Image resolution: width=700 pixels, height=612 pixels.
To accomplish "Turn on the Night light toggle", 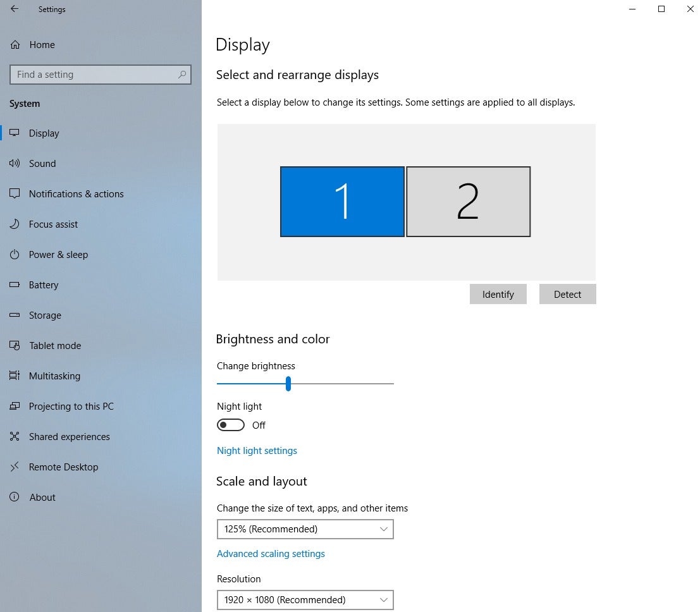I will point(230,425).
